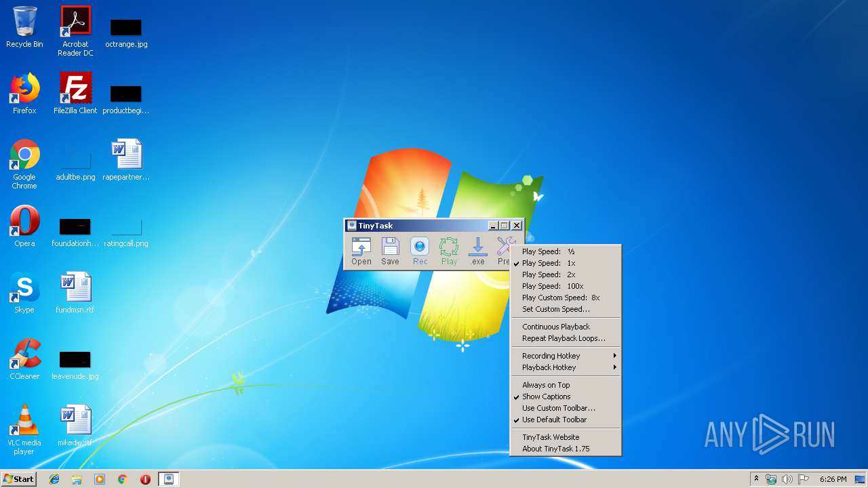Show hidden tray icons arrow

(756, 479)
